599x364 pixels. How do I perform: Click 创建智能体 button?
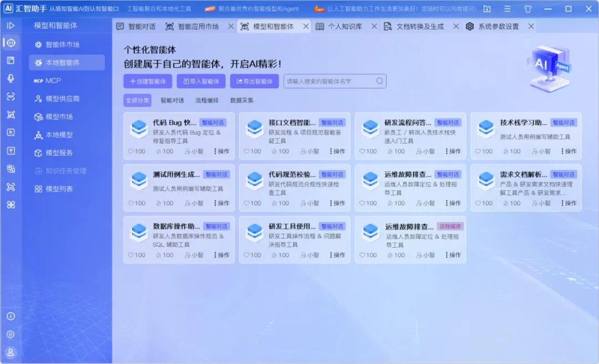pos(148,81)
